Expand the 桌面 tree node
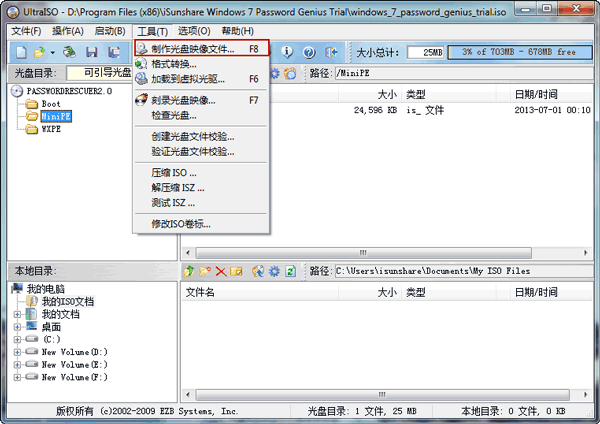 pyautogui.click(x=17, y=327)
